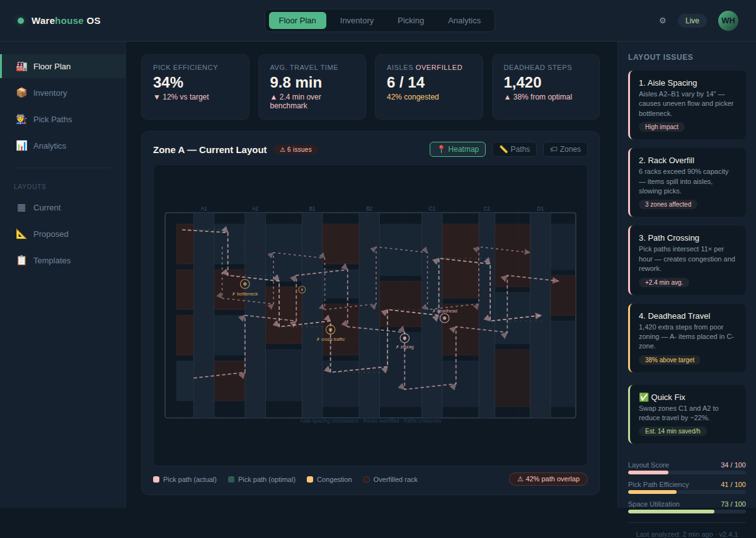Open the WH user avatar
This screenshot has height=538, width=756.
pyautogui.click(x=728, y=21)
